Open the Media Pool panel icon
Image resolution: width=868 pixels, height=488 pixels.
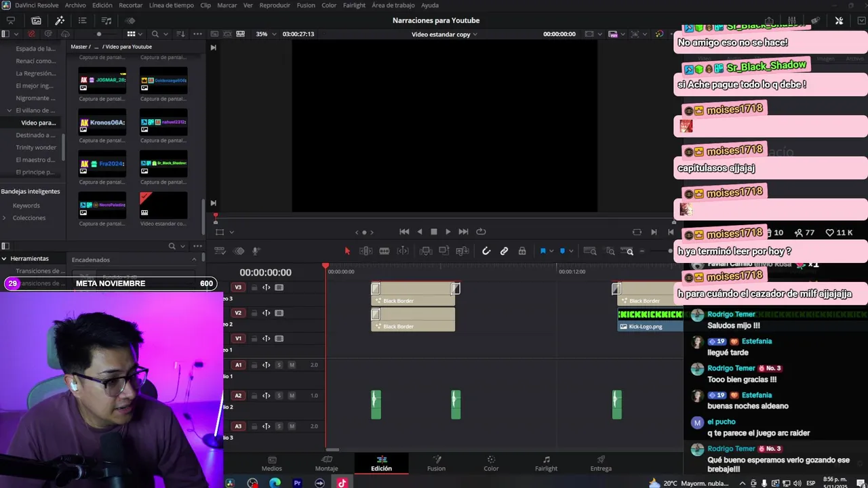click(x=36, y=20)
